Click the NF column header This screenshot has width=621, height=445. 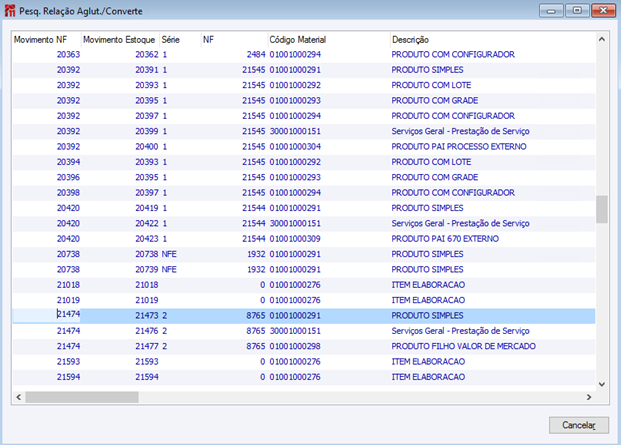[x=234, y=40]
